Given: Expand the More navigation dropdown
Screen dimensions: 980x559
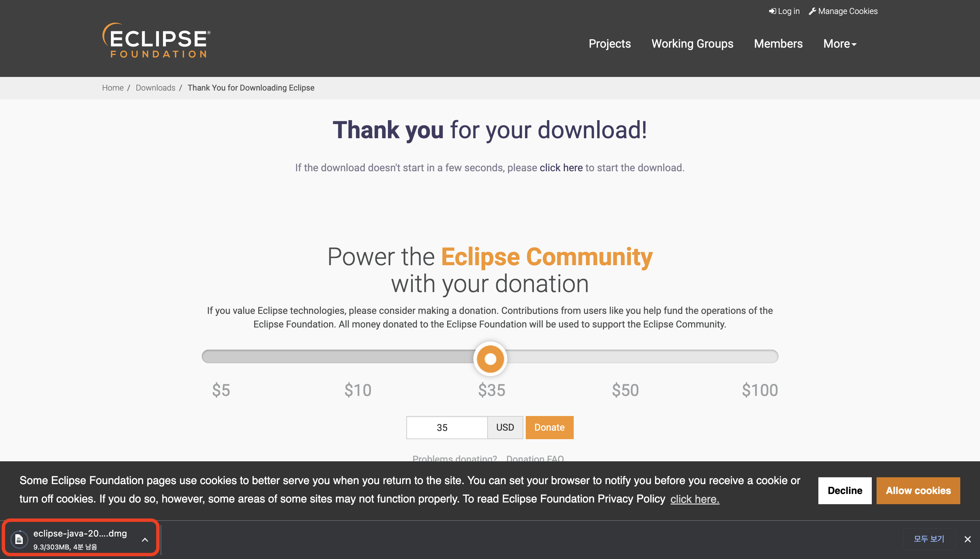Looking at the screenshot, I should tap(839, 44).
